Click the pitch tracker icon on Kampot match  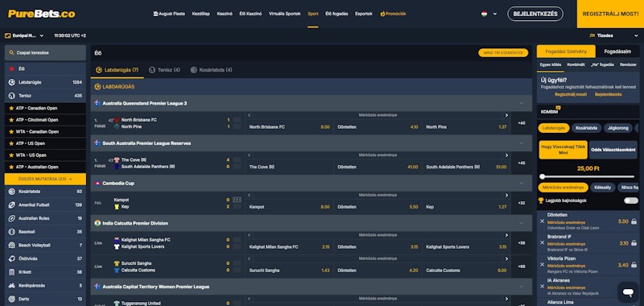237,200
